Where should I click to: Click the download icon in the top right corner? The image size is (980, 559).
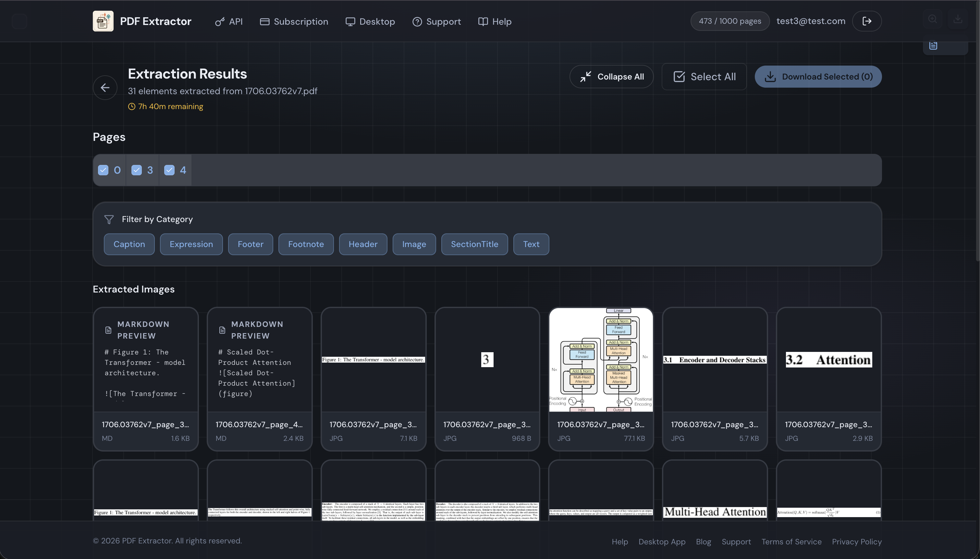coord(958,19)
